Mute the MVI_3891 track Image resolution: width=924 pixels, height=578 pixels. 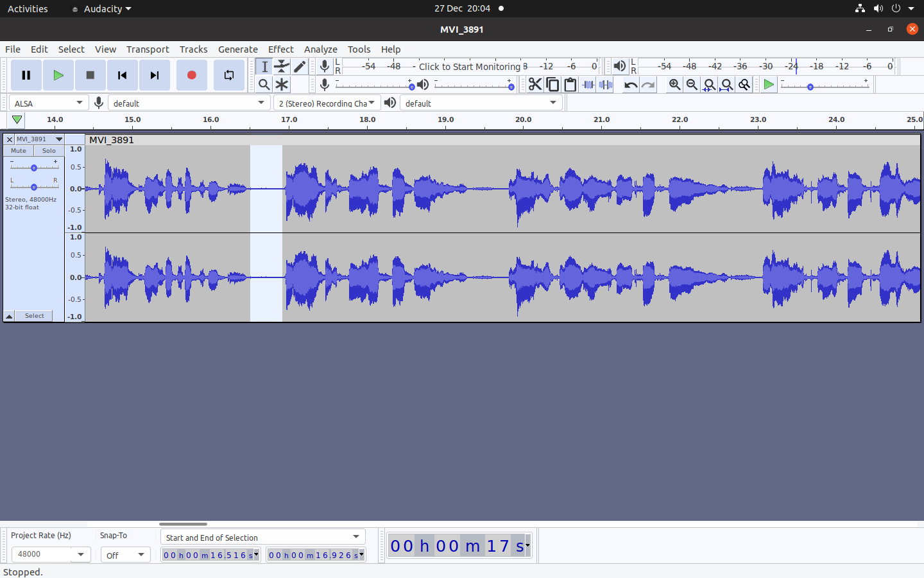(19, 151)
